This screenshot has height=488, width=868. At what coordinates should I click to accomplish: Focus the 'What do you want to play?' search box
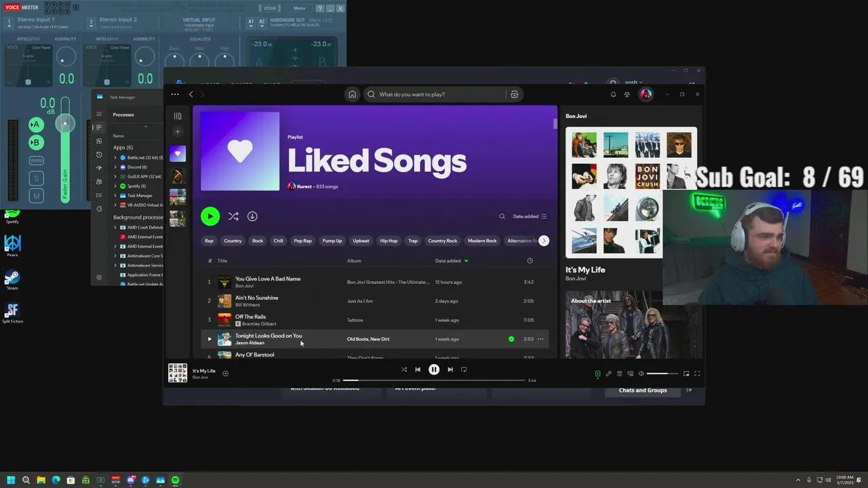(x=434, y=94)
